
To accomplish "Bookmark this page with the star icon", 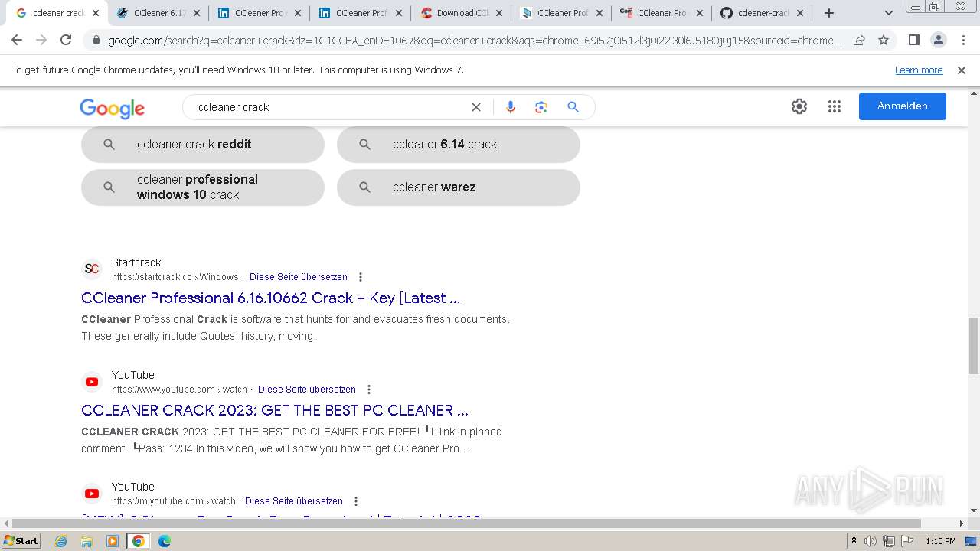I will tap(884, 41).
